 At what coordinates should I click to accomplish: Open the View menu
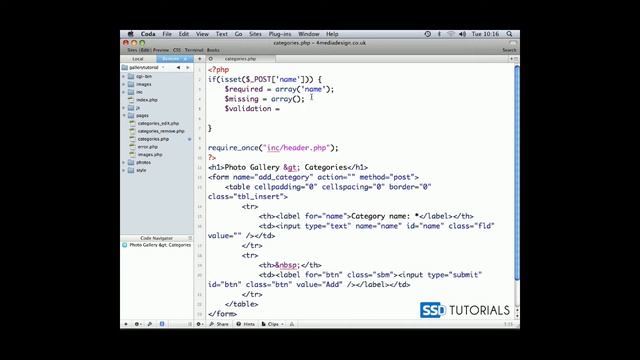[202, 34]
